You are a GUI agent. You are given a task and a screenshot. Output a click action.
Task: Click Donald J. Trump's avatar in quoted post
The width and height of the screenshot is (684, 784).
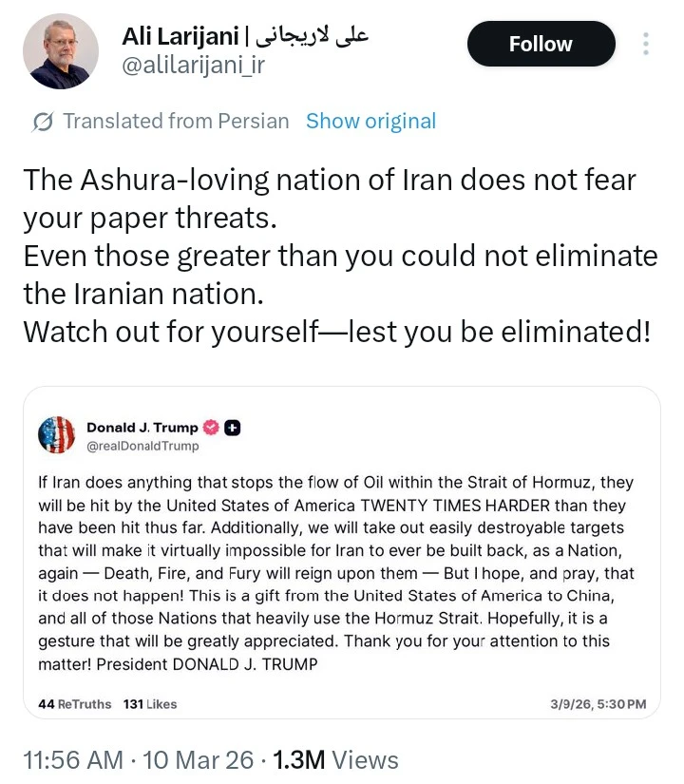[x=56, y=434]
